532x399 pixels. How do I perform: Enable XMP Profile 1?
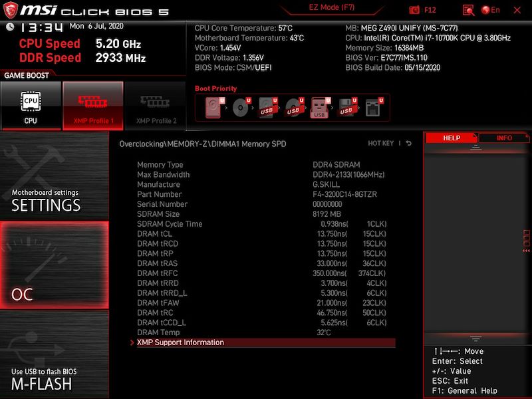click(x=93, y=106)
